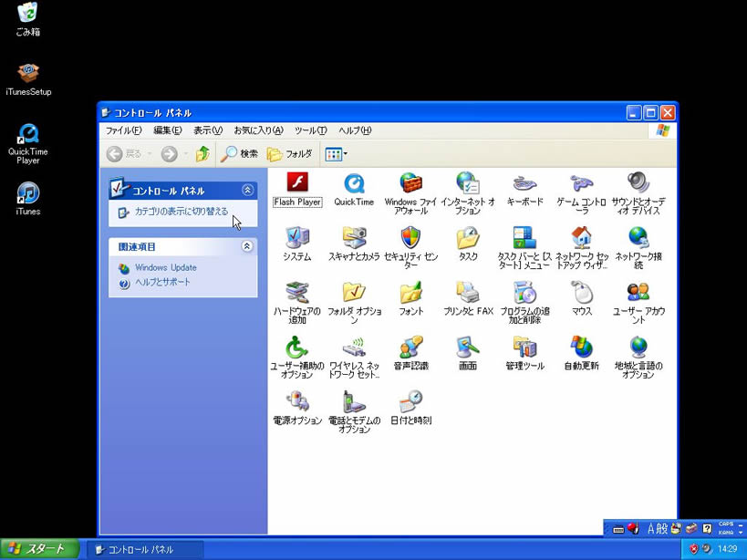Screen dimensions: 747x560
Task: Click the red security shield tray icon
Action: tap(693, 549)
